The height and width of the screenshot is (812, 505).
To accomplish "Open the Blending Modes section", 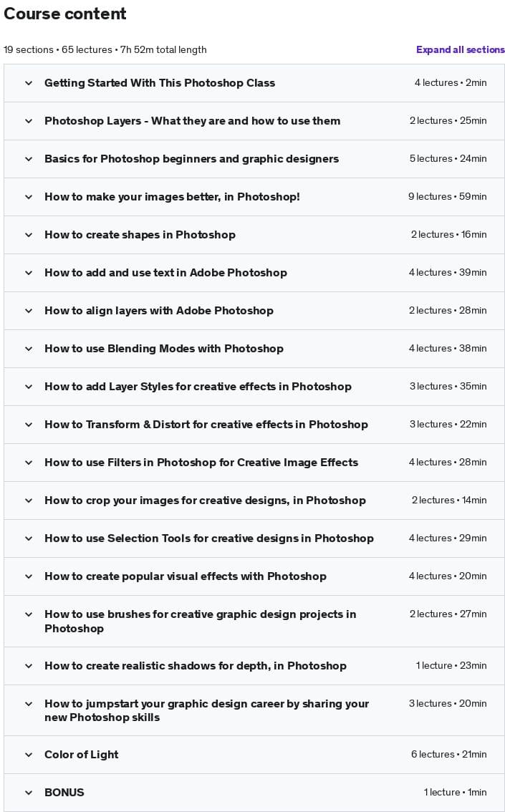I will pyautogui.click(x=163, y=349).
